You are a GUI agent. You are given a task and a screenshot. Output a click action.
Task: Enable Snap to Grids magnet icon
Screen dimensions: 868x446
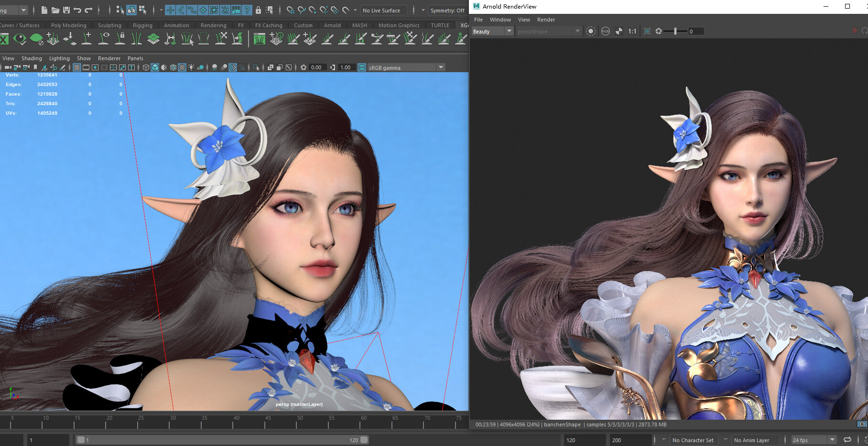pos(290,10)
